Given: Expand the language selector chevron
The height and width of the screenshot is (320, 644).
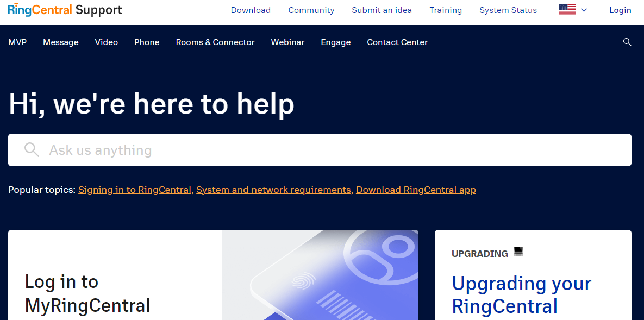Looking at the screenshot, I should [584, 10].
